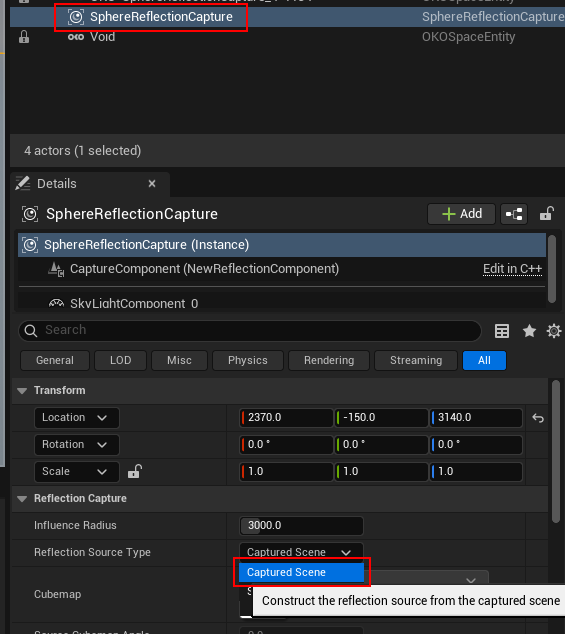This screenshot has height=634, width=565.
Task: Open the property matrix table icon
Action: point(502,331)
